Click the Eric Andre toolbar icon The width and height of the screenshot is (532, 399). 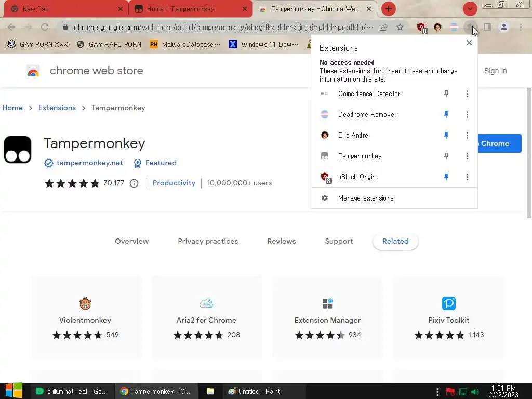pyautogui.click(x=437, y=27)
